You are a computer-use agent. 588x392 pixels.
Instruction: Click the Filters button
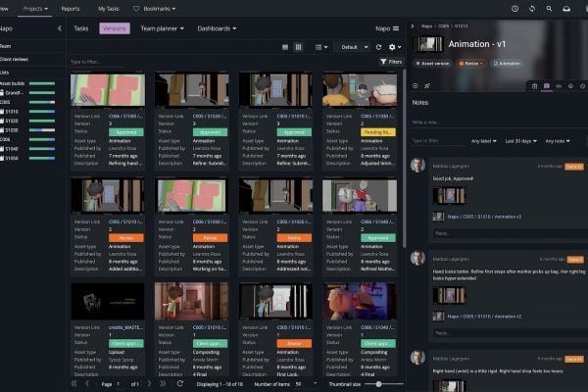tap(391, 62)
